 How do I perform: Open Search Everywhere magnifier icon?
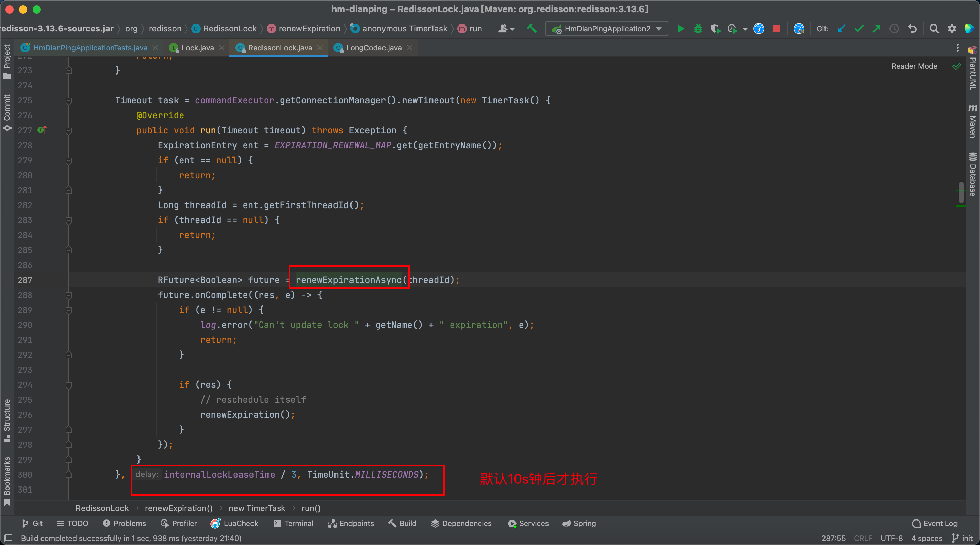click(934, 29)
